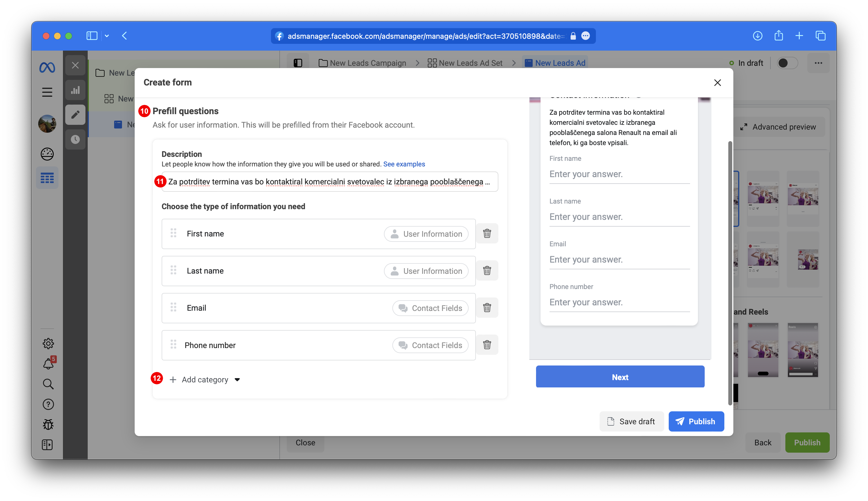Image resolution: width=868 pixels, height=501 pixels.
Task: Toggle the ad on/off switch
Action: point(787,63)
